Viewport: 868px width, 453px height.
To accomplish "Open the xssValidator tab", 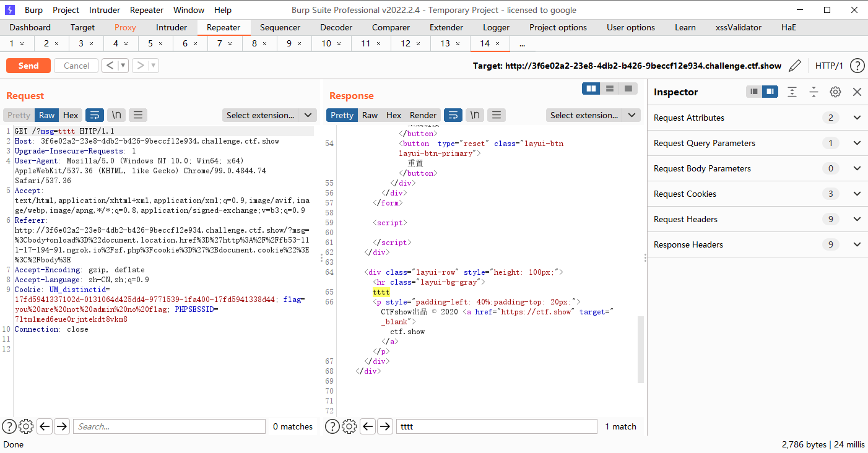I will point(739,27).
